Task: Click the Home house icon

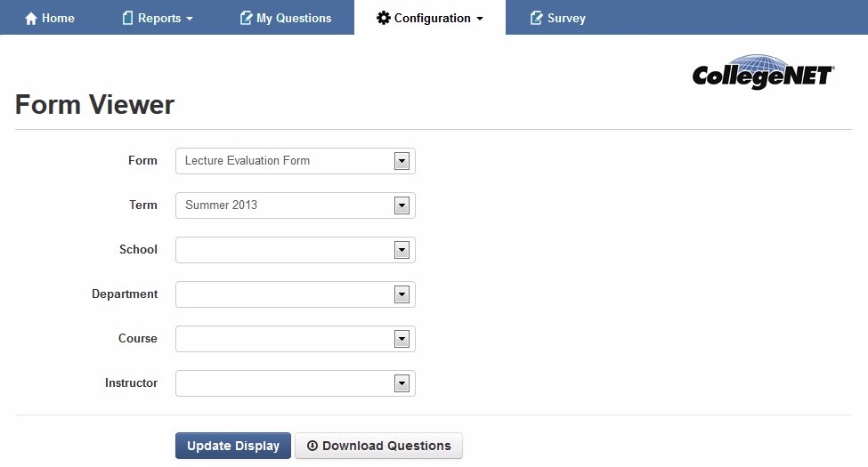Action: 31,18
